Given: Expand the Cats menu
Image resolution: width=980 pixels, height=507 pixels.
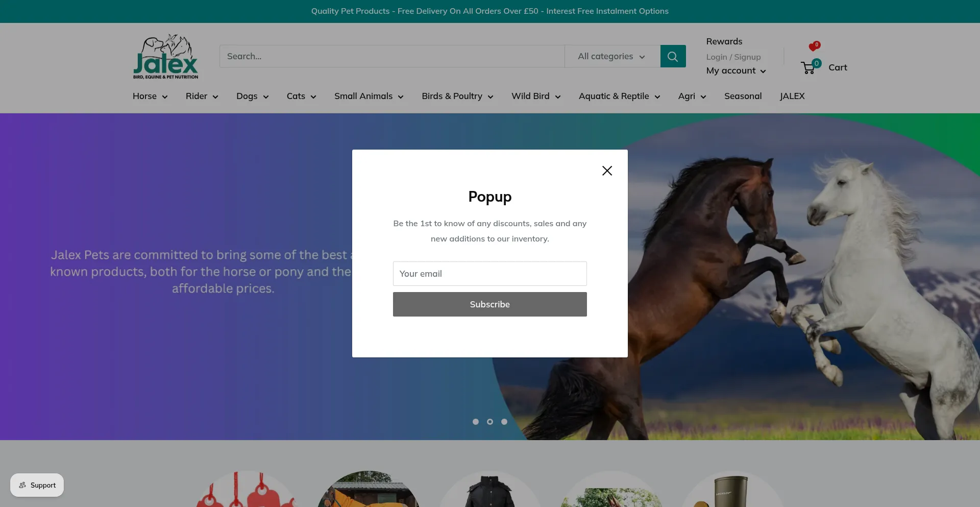Looking at the screenshot, I should point(302,96).
